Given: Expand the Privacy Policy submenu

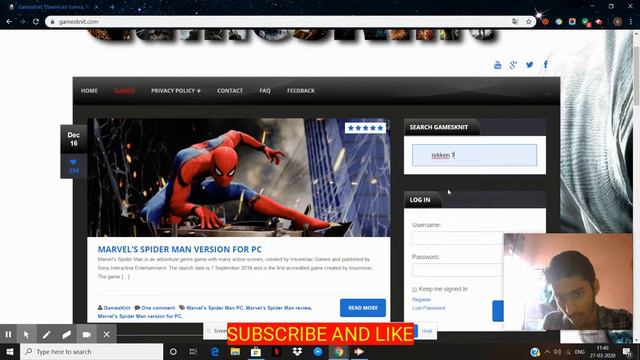Looking at the screenshot, I should (176, 91).
